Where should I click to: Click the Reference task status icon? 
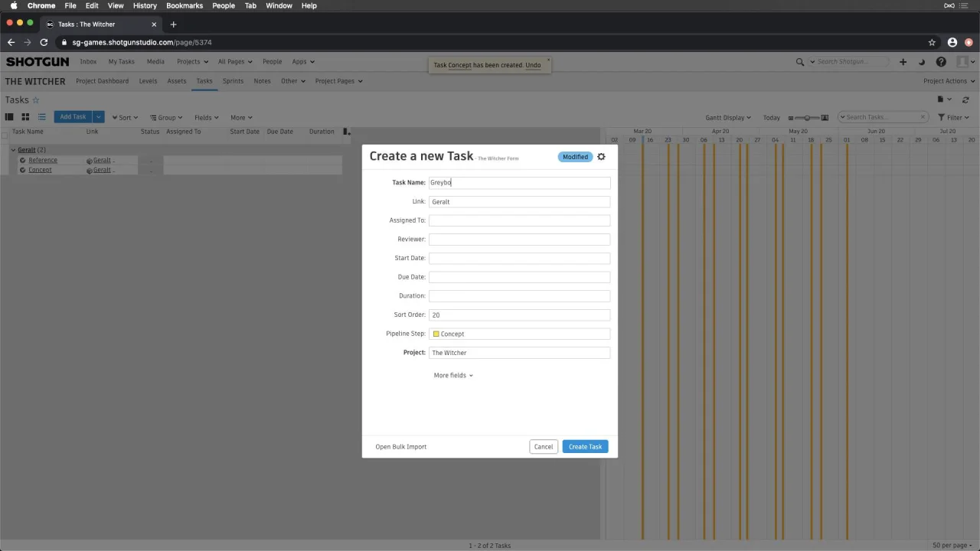tap(23, 161)
